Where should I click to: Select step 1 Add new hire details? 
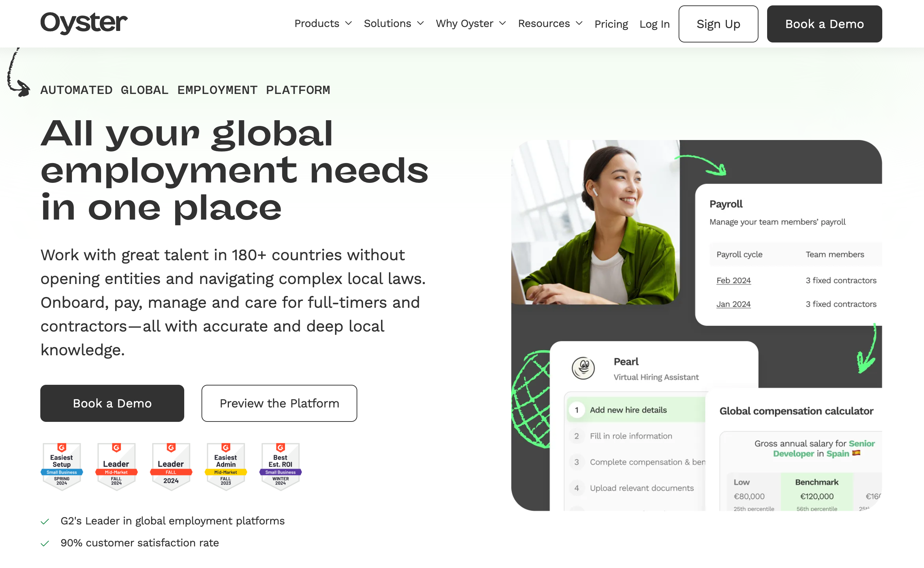pyautogui.click(x=628, y=410)
